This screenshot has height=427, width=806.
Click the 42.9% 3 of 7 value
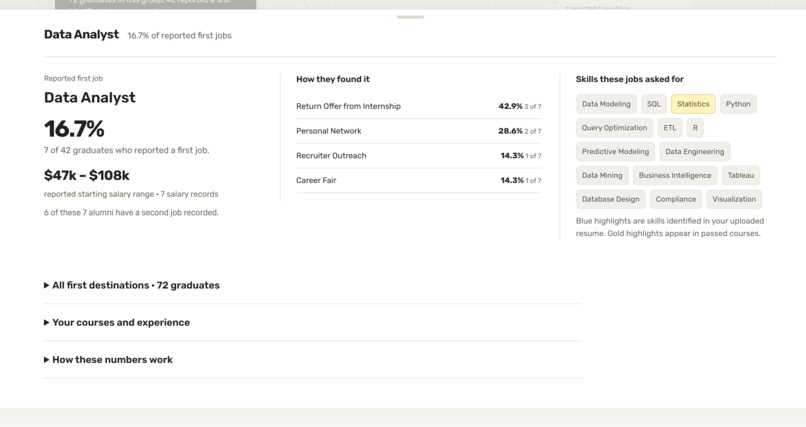point(520,106)
